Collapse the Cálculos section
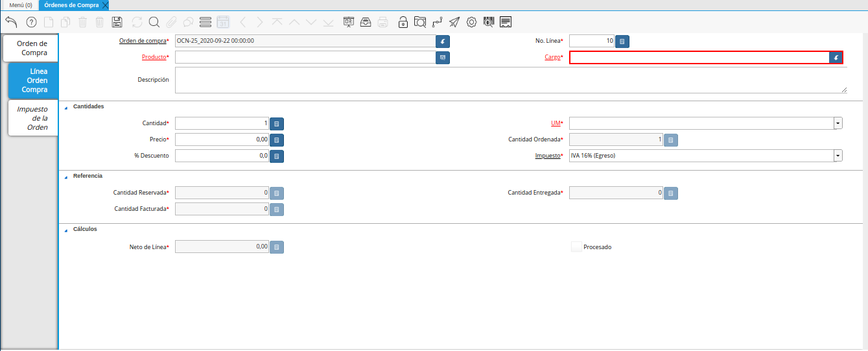 click(x=66, y=230)
